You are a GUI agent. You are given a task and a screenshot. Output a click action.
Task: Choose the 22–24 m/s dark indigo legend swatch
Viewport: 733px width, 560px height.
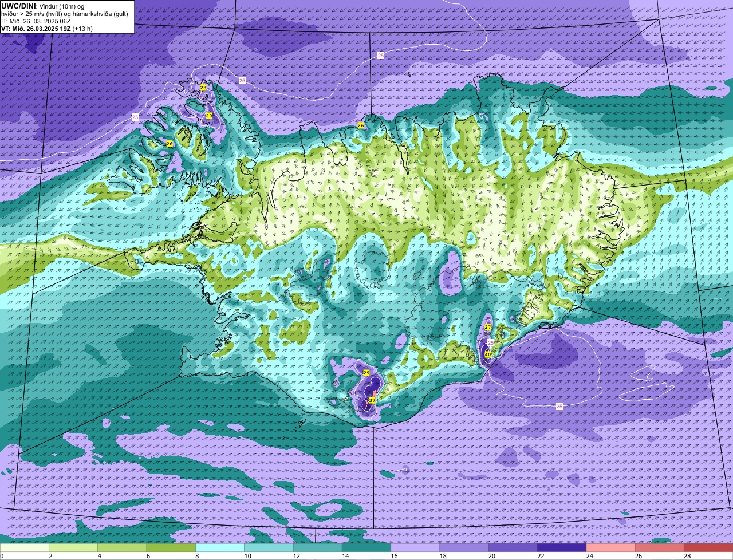(562, 547)
